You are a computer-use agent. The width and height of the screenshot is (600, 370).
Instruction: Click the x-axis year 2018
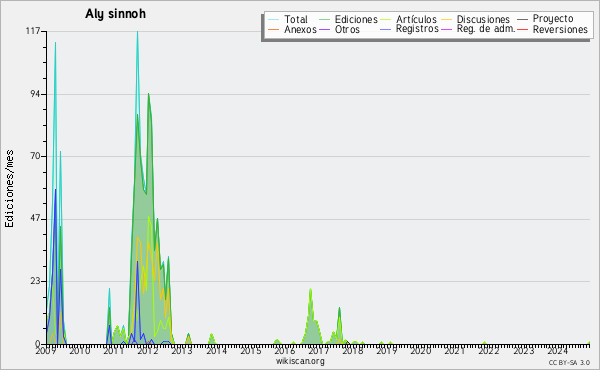(x=352, y=351)
